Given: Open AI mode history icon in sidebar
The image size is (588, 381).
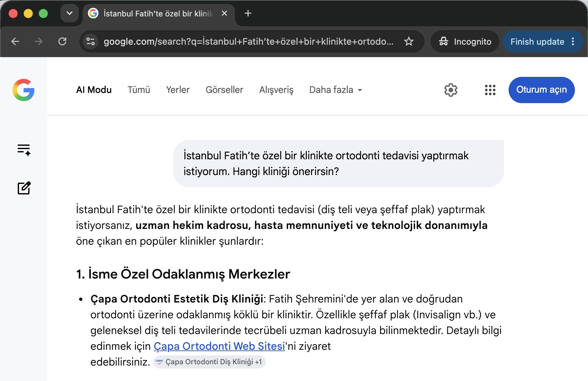Looking at the screenshot, I should pos(24,150).
